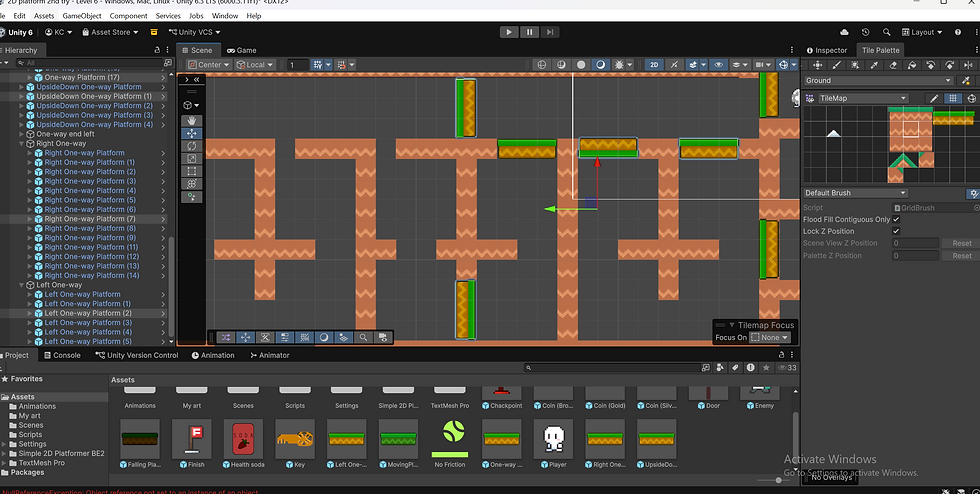Open Focus On None dropdown
Image resolution: width=980 pixels, height=494 pixels.
click(x=770, y=337)
